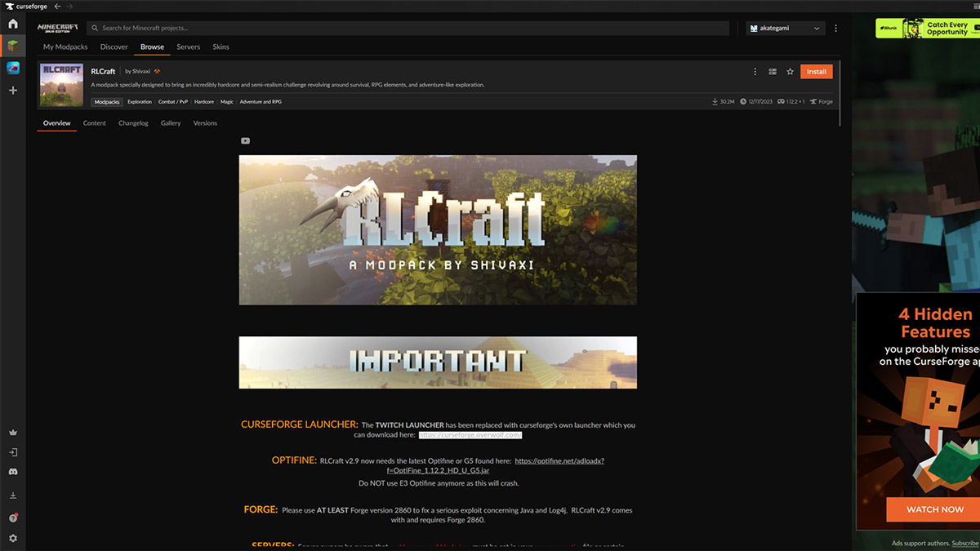This screenshot has width=980, height=551.
Task: Click the Subscribe link under the ad
Action: tap(965, 544)
